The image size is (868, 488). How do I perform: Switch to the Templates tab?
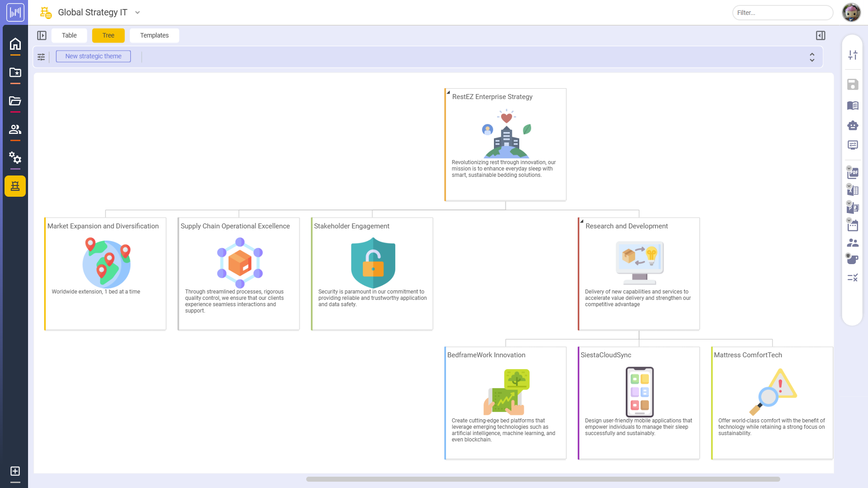pyautogui.click(x=154, y=35)
